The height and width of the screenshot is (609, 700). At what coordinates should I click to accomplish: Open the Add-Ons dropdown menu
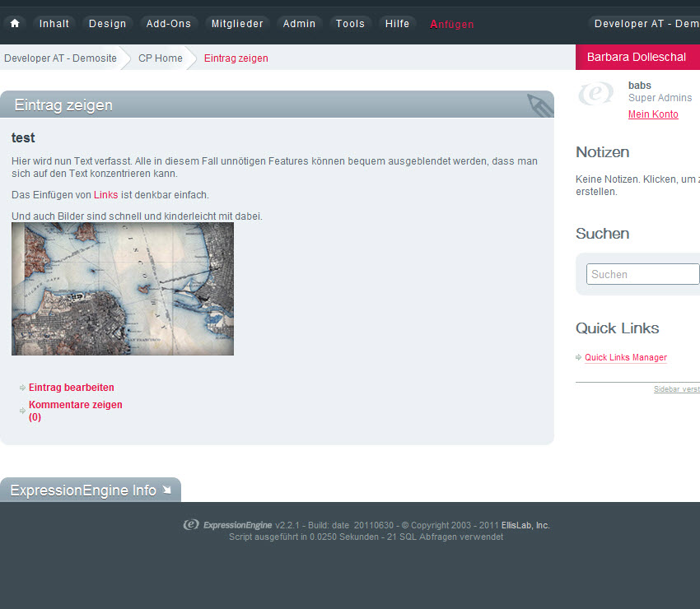(x=169, y=23)
